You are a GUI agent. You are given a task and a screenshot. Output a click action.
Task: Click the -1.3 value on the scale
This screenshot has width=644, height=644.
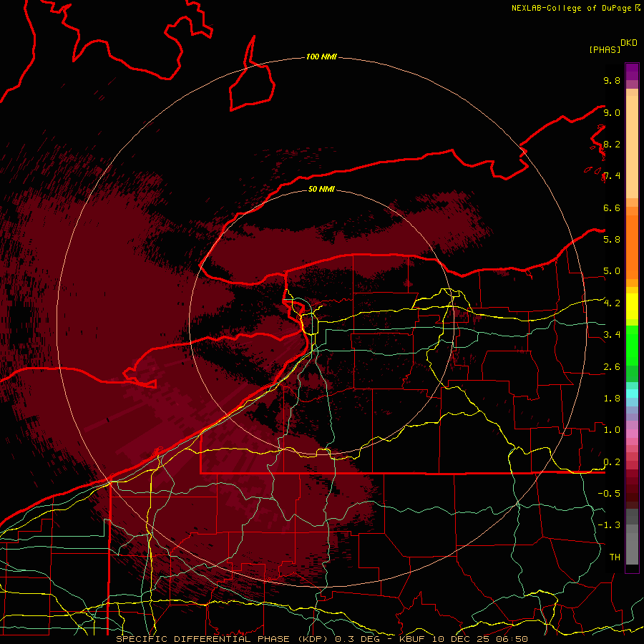point(609,525)
